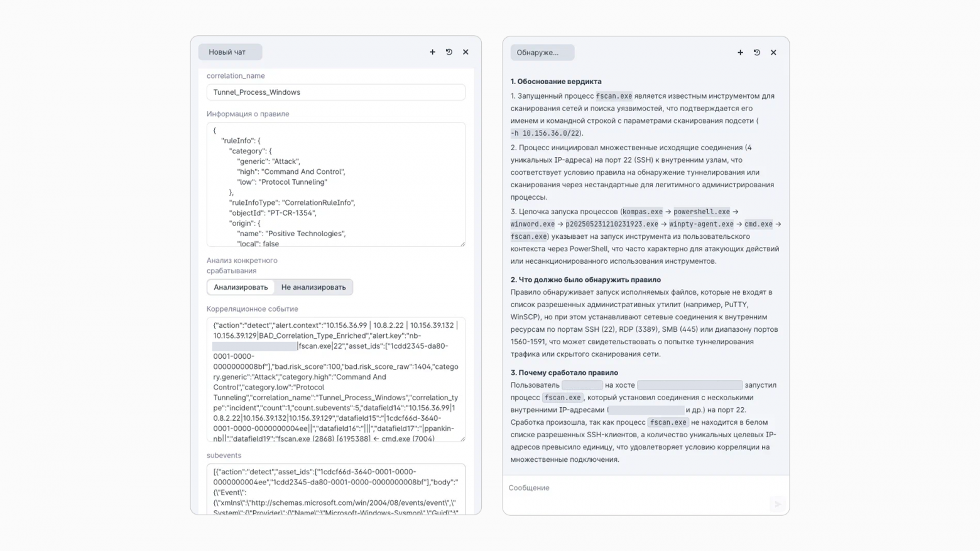Viewport: 980px width, 551px height.
Task: Select the 'Не анализировать' toggle option
Action: pyautogui.click(x=313, y=287)
